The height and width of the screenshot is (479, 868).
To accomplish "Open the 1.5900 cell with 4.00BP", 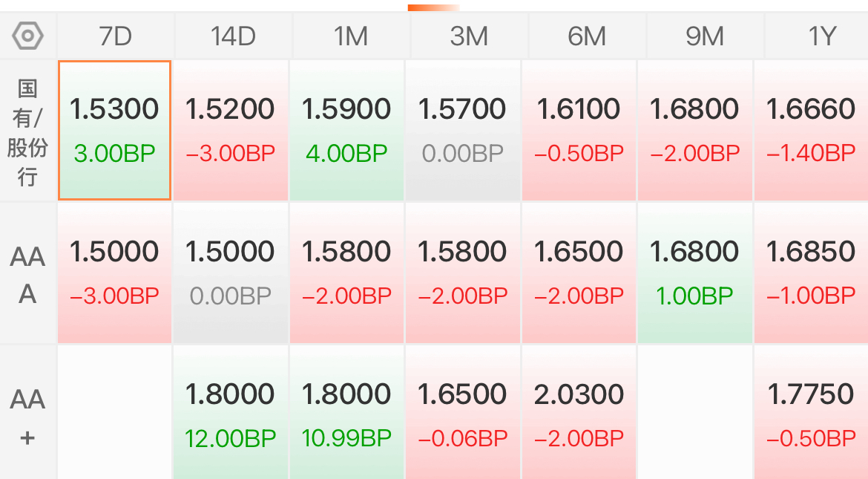I will pos(346,130).
